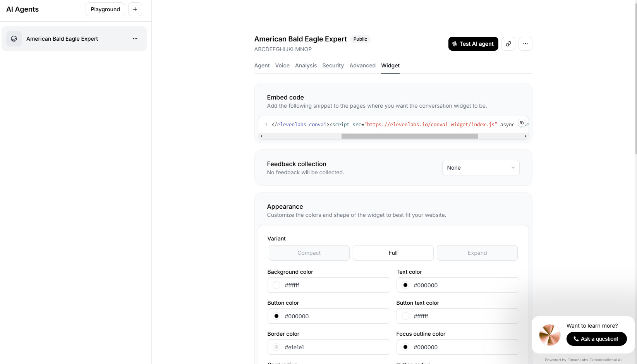Click the widget orb avatar
This screenshot has width=637, height=364.
[x=549, y=335]
